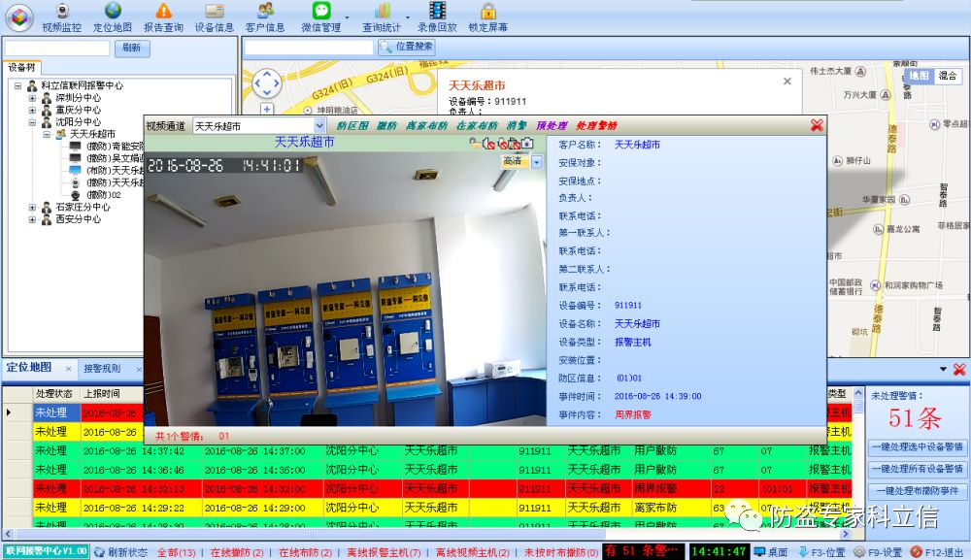The height and width of the screenshot is (560, 971).
Task: Switch map to 混合 hybrid view
Action: pos(948,76)
